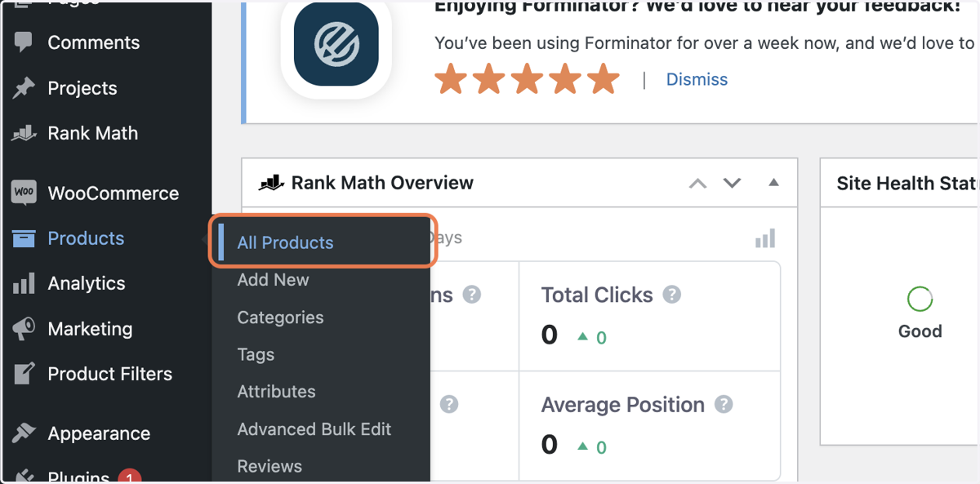Move Rank Math Overview widget down
The height and width of the screenshot is (484, 980).
[x=732, y=183]
